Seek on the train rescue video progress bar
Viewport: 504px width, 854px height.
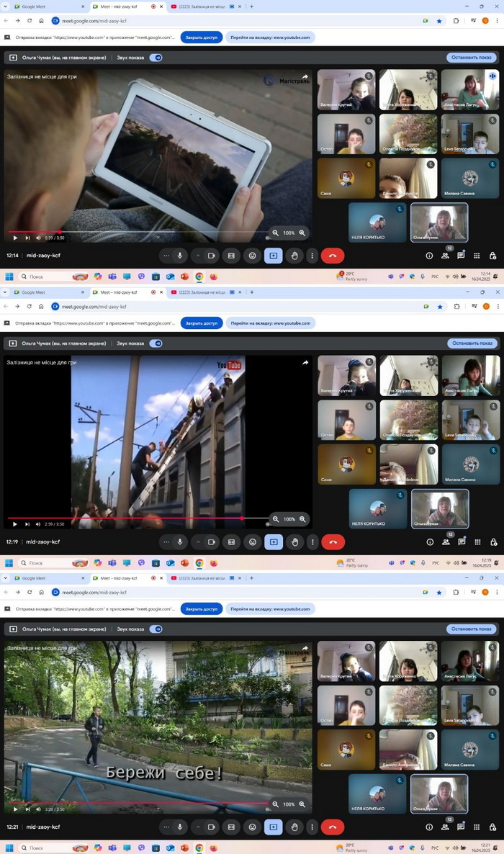pos(138,518)
